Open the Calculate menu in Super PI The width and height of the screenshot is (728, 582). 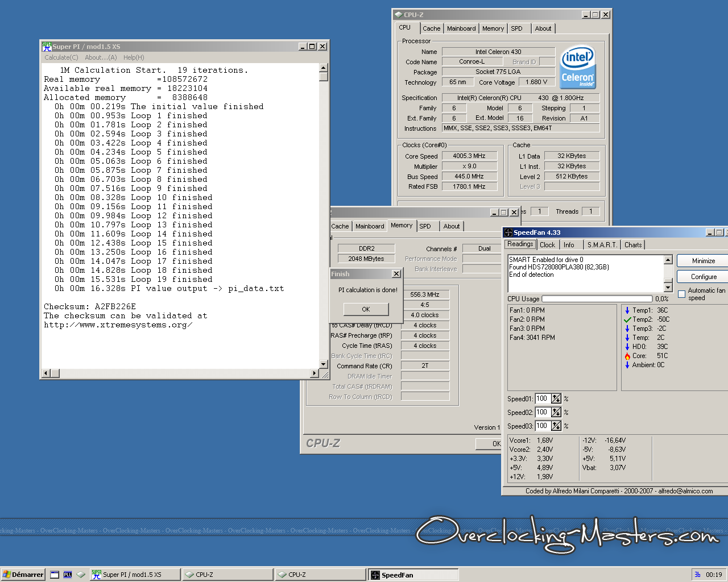click(61, 57)
